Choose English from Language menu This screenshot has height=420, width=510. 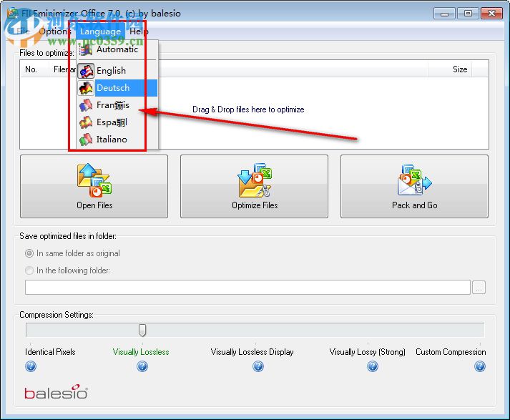coord(117,71)
